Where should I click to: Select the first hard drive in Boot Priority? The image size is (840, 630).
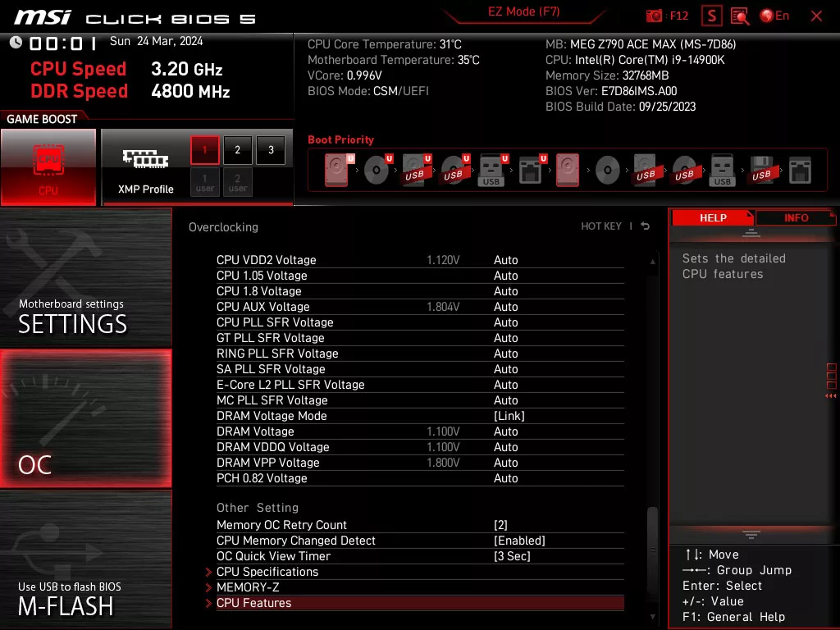[336, 169]
